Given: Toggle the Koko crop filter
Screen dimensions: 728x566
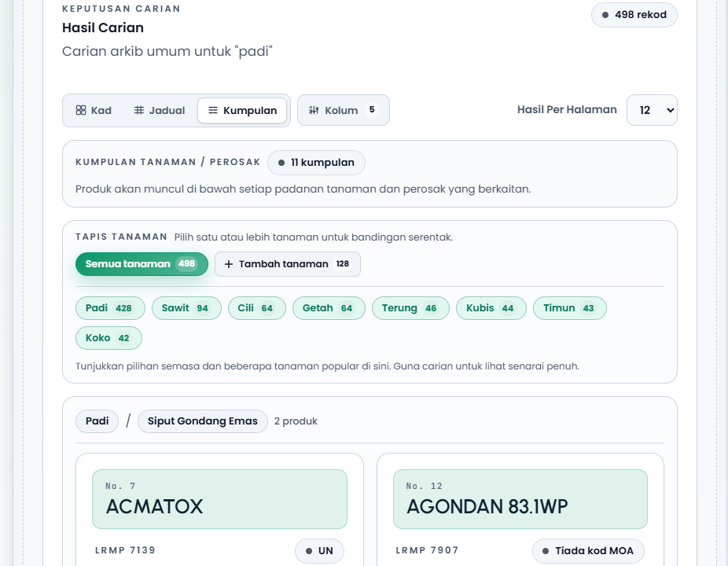Looking at the screenshot, I should coord(108,337).
